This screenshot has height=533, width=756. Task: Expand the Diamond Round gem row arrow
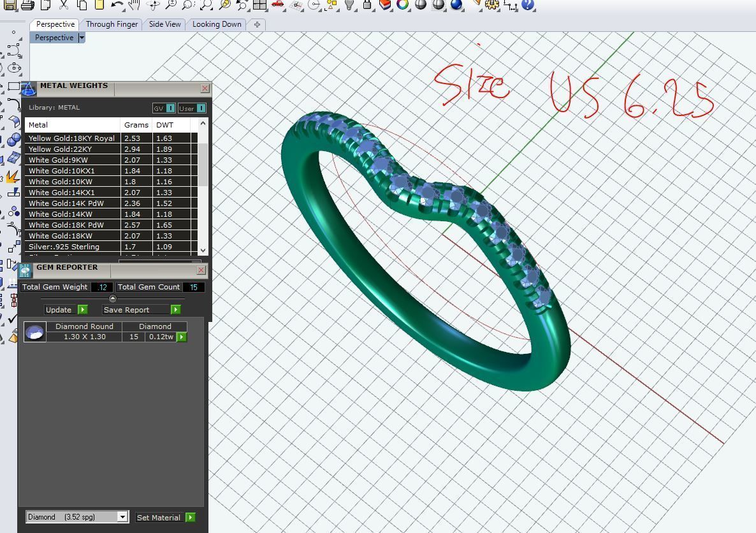click(182, 337)
